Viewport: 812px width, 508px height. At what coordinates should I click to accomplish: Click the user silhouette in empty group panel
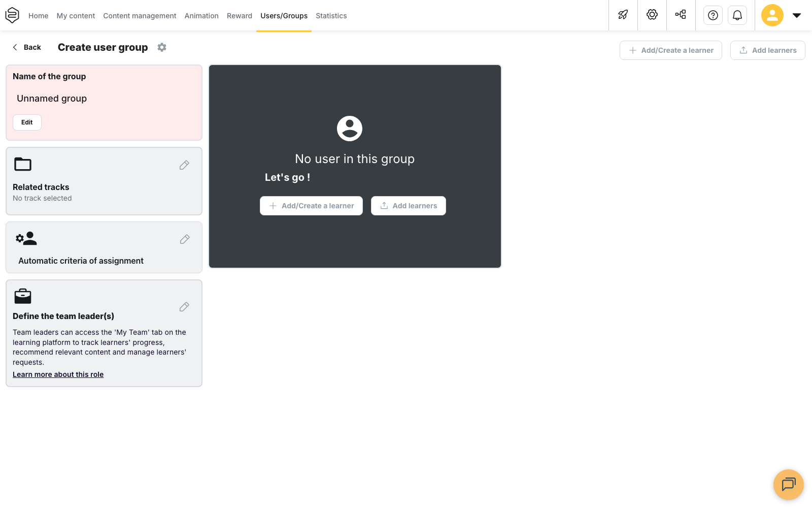(350, 129)
